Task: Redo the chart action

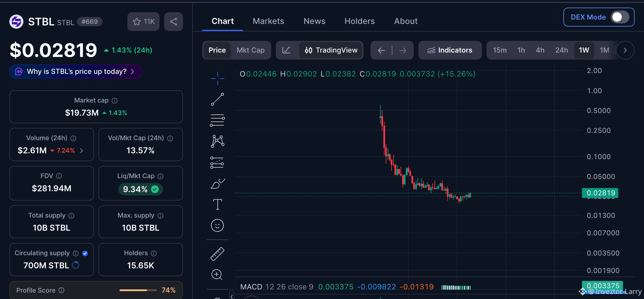Action: (403, 51)
